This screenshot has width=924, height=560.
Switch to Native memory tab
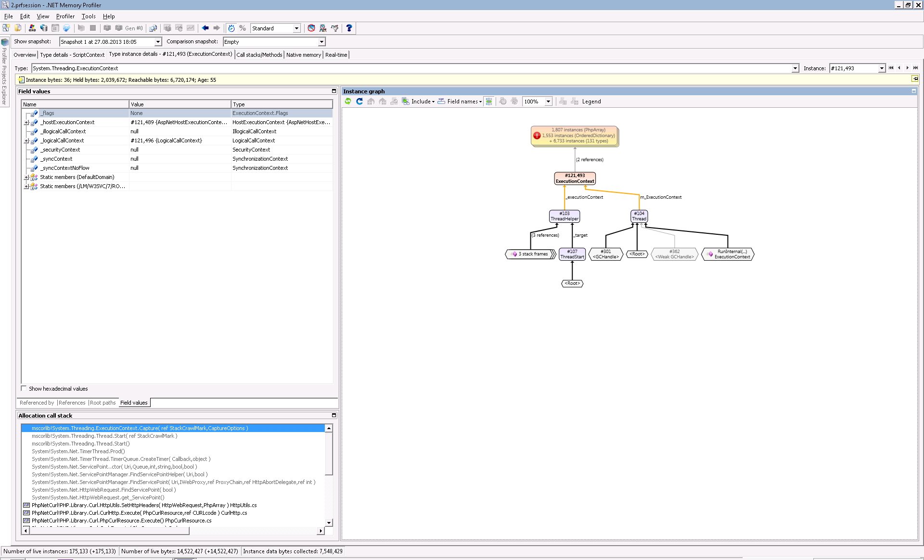point(304,55)
